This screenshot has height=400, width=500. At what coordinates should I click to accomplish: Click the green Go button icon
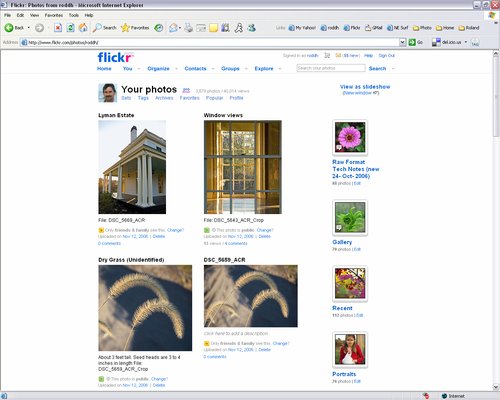pos(412,42)
